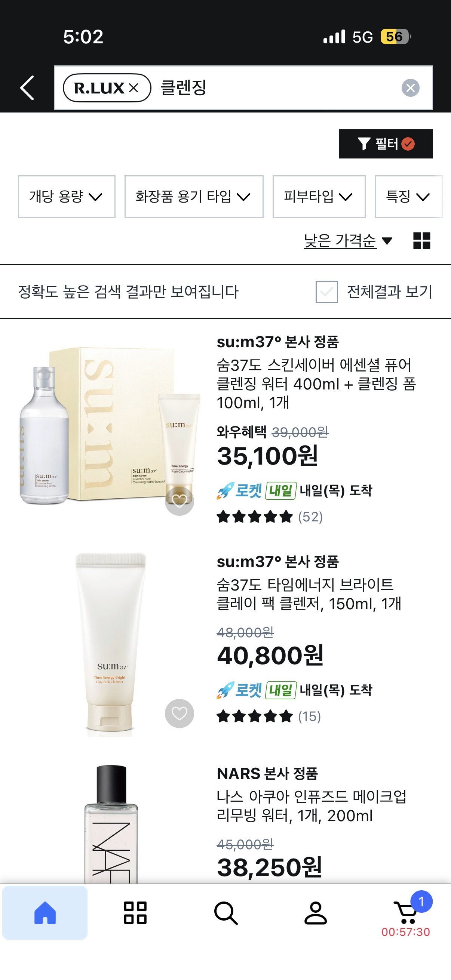The height and width of the screenshot is (980, 451).
Task: Tap the back arrow icon
Action: pyautogui.click(x=27, y=88)
